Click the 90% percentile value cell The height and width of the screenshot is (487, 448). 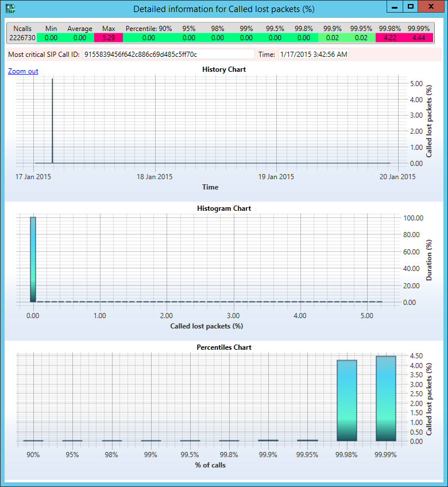tap(149, 38)
